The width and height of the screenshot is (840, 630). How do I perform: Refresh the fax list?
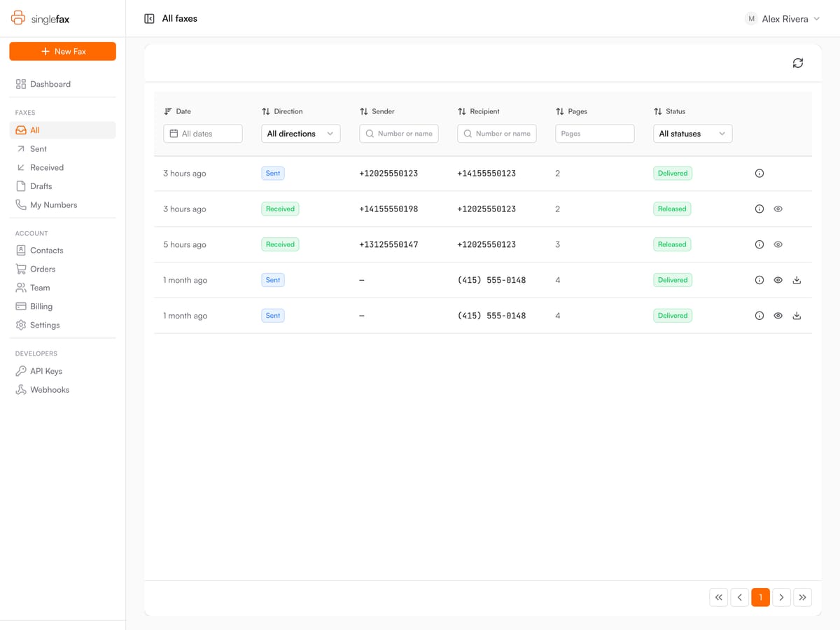coord(797,63)
